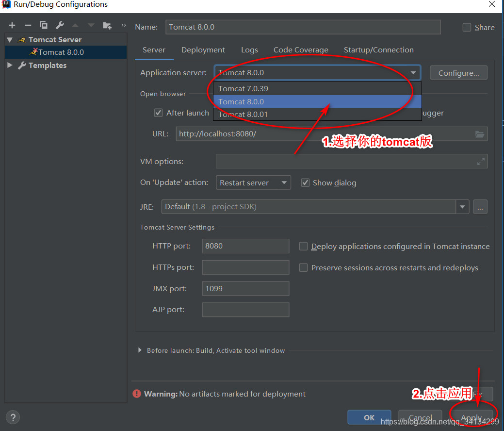
Task: Click the Cancel button
Action: tap(421, 417)
